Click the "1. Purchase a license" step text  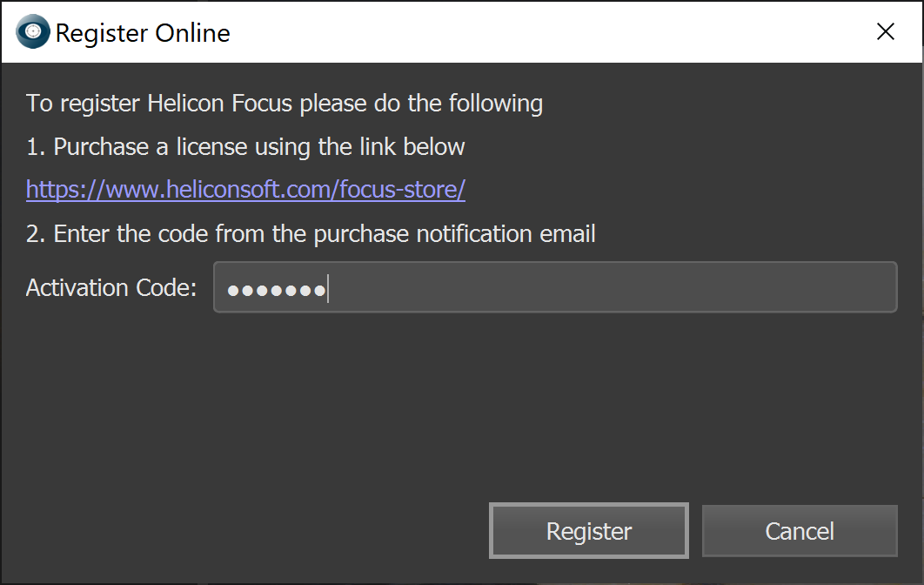click(245, 146)
